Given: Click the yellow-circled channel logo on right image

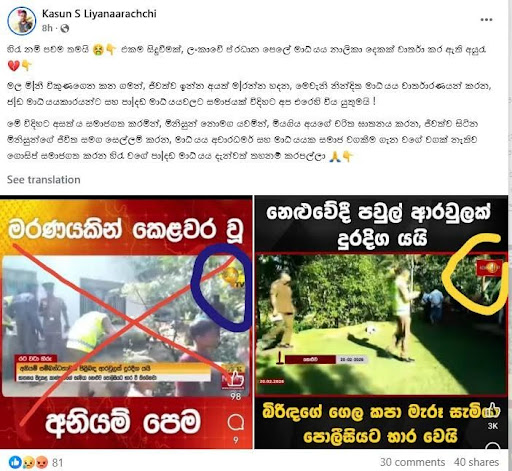Looking at the screenshot, I should [489, 267].
